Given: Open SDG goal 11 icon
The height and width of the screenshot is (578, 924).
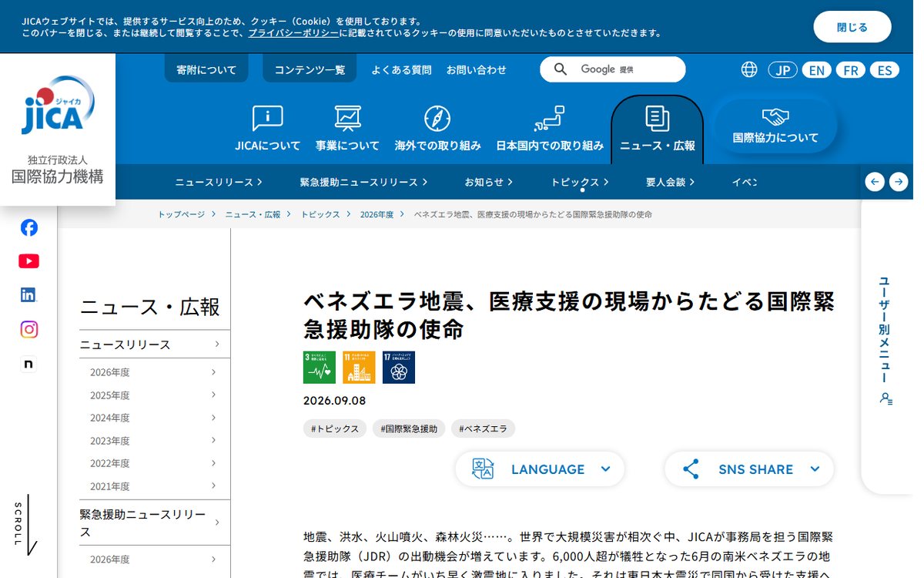Looking at the screenshot, I should (x=359, y=368).
